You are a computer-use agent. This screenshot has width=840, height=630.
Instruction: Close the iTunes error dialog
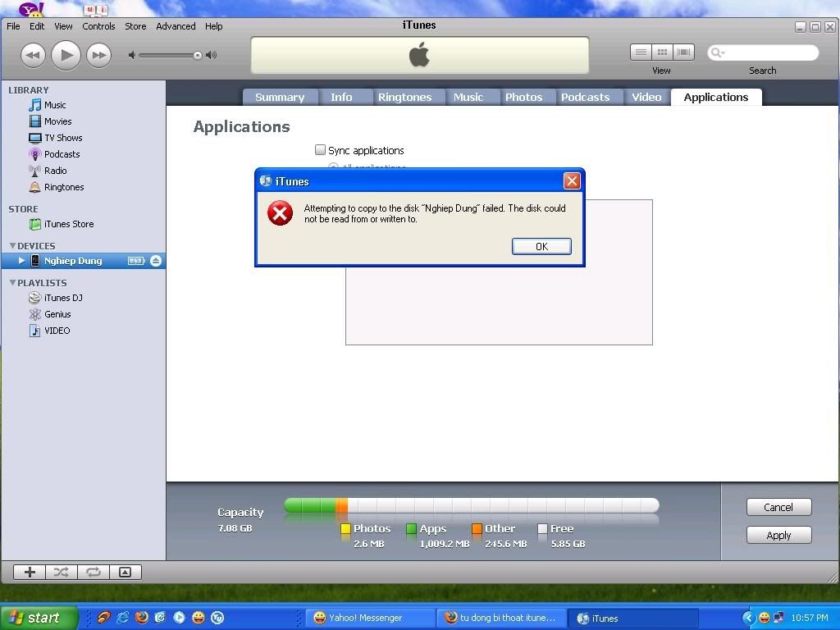point(572,181)
